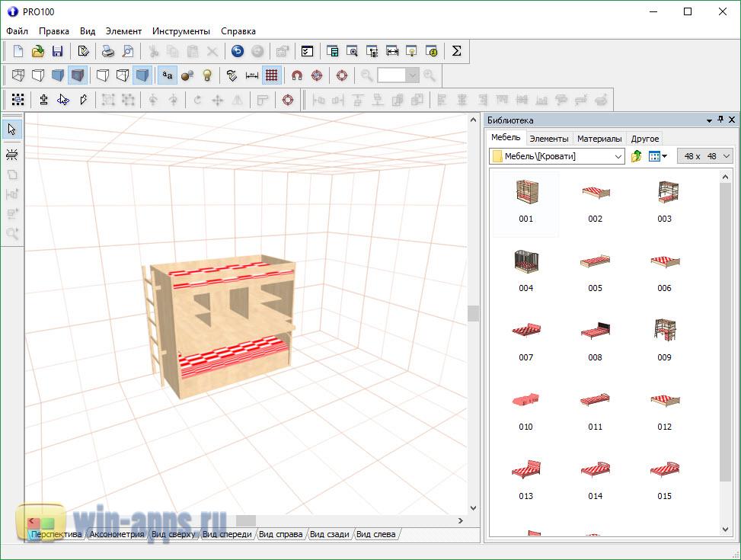Image resolution: width=741 pixels, height=560 pixels.
Task: Click the Sigma report icon
Action: [456, 52]
